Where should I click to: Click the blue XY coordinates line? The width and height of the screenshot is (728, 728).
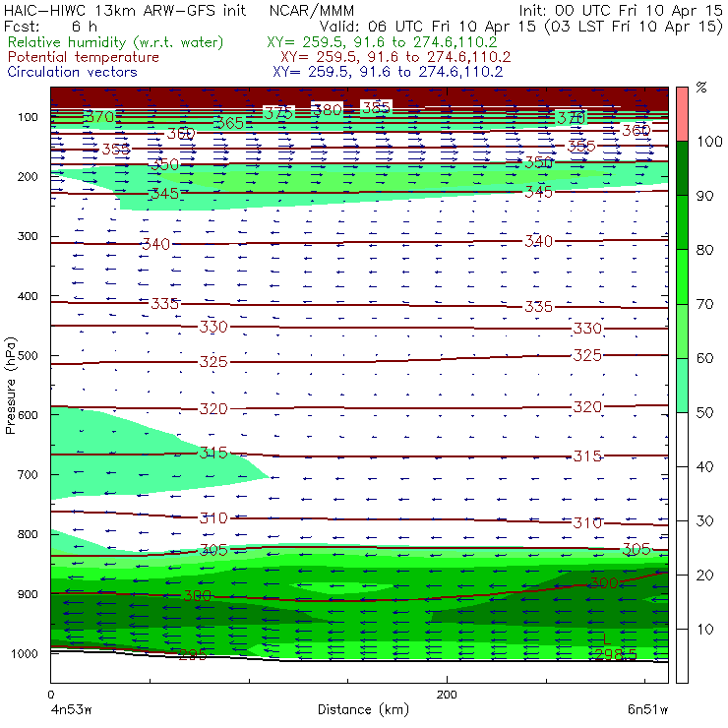coord(388,72)
